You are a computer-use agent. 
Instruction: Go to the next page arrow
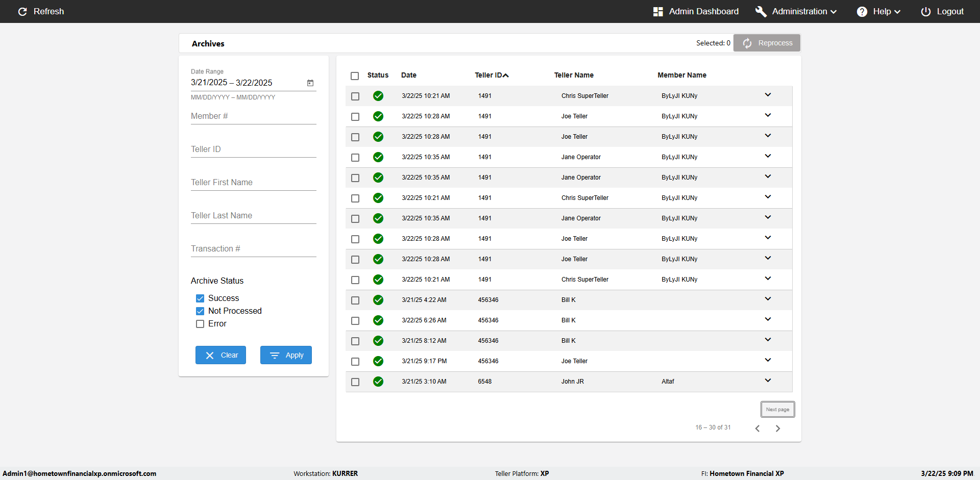778,428
